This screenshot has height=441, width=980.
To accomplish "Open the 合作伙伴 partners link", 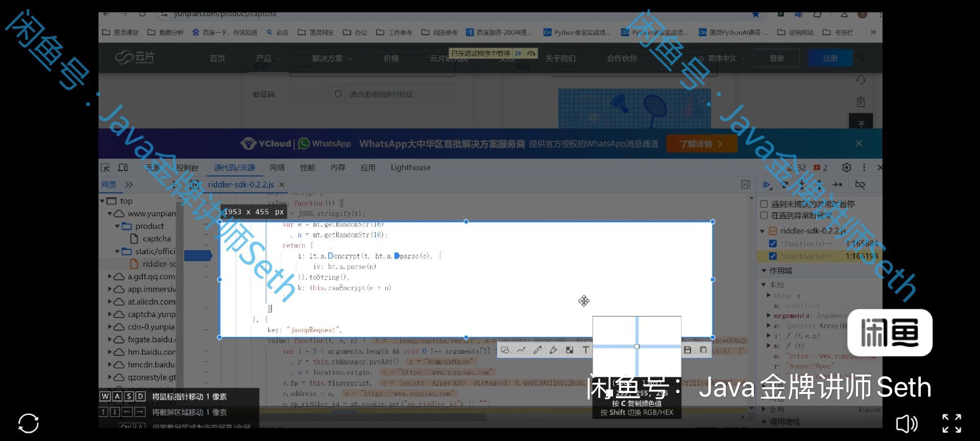I will pos(622,58).
